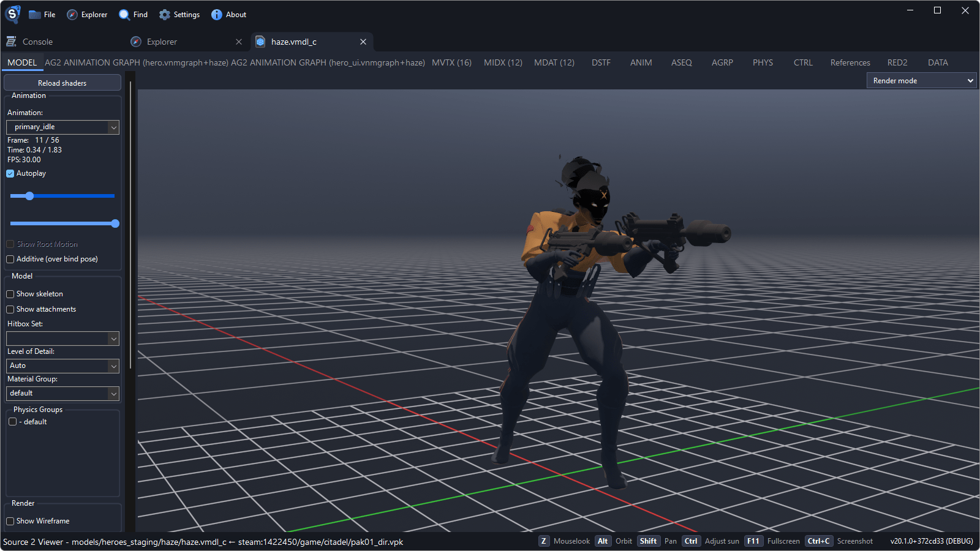
Task: Enable Show attachments checkbox
Action: (x=10, y=310)
